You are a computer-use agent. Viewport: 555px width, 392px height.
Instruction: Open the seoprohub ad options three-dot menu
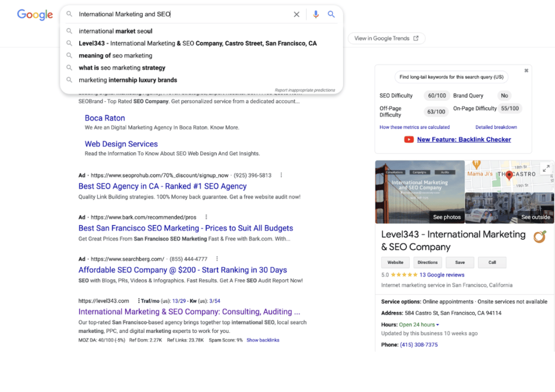[281, 175]
